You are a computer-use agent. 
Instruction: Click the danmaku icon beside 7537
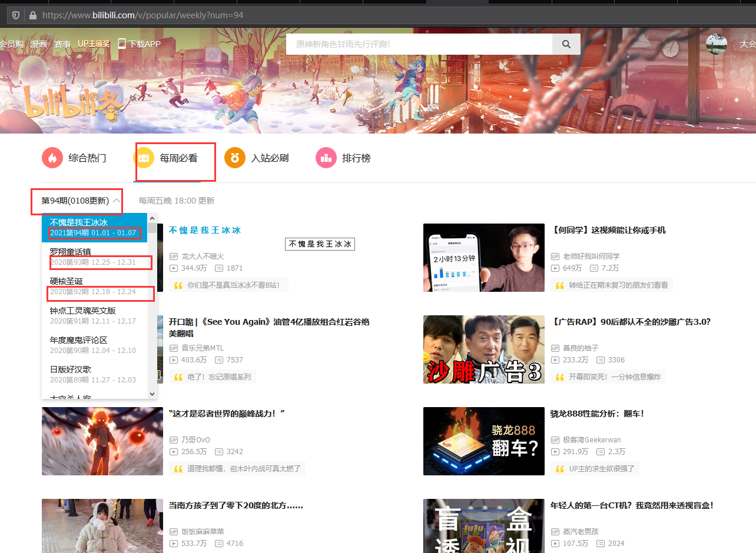click(219, 360)
